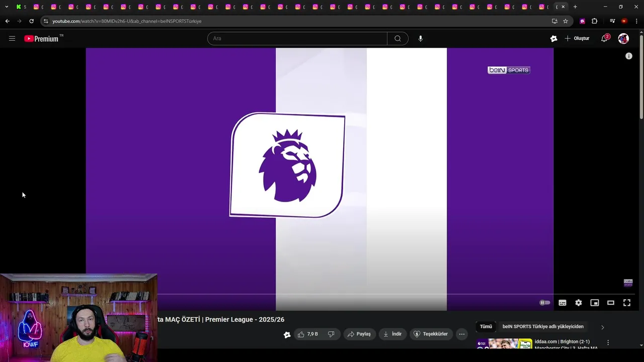Open player settings gear
Screen dimensions: 644x362
pos(579,303)
